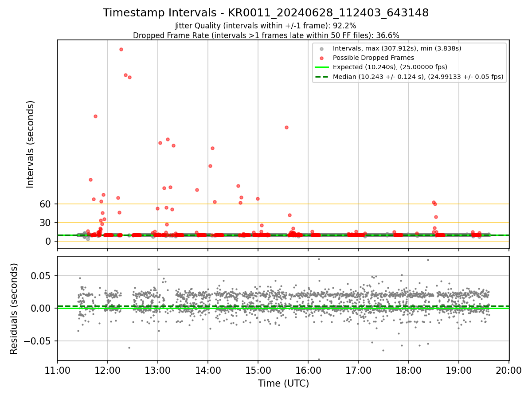Click the '0' tick label on intervals axis
Viewport: 532px width, 399px height.
(49, 241)
